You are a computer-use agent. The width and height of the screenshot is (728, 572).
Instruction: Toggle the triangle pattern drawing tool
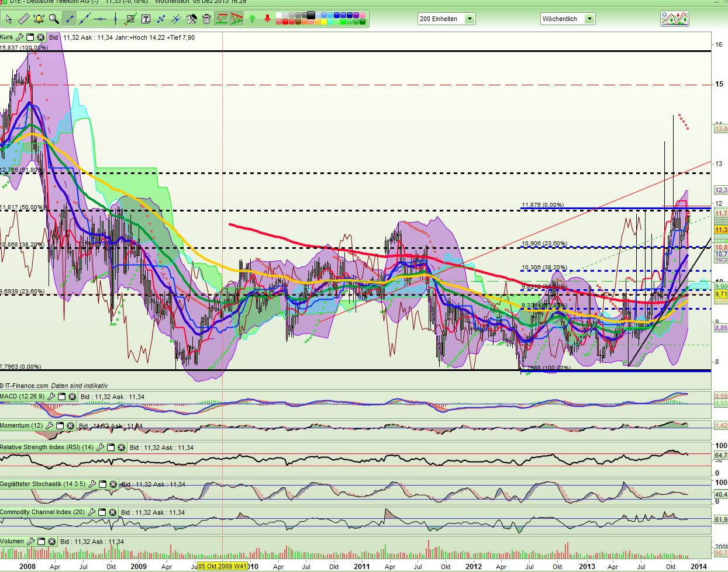pyautogui.click(x=237, y=19)
